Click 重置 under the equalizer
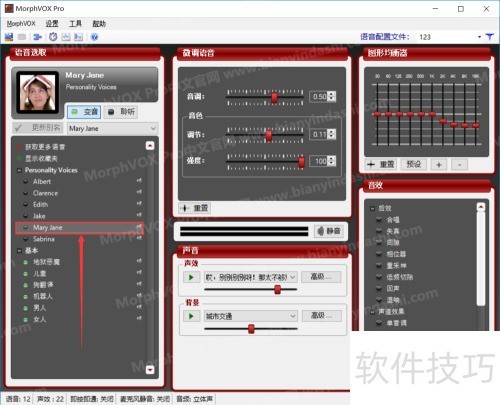Viewport: 500px width, 405px height. (381, 164)
